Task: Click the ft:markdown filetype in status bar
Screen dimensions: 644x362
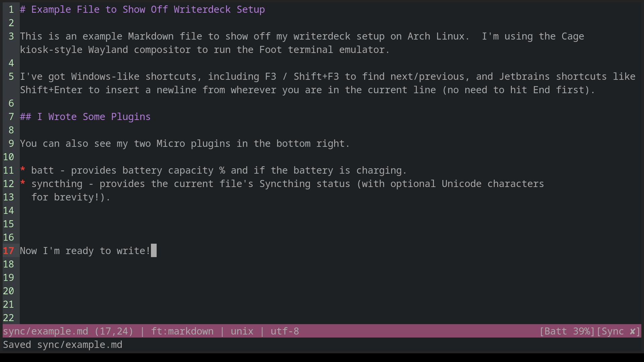Action: (x=182, y=331)
